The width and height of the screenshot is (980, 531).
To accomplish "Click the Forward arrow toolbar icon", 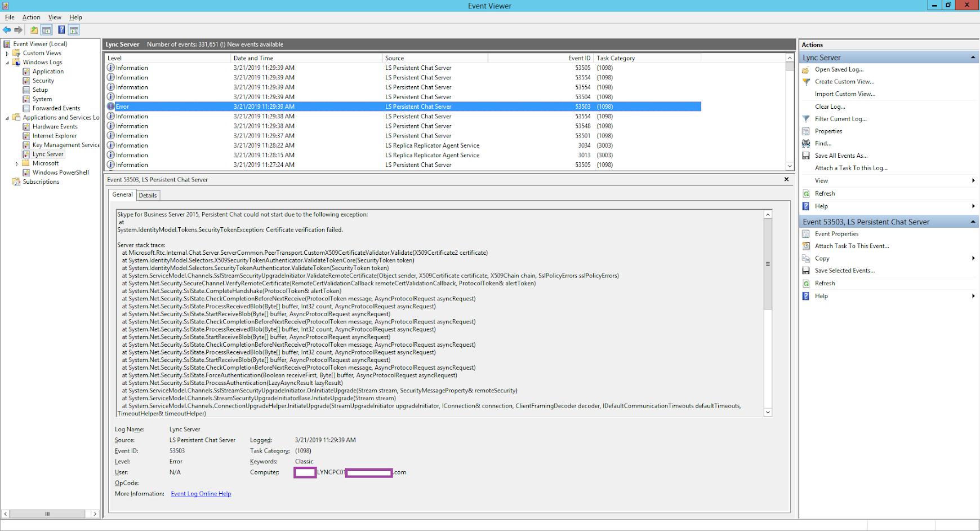I will coord(19,30).
